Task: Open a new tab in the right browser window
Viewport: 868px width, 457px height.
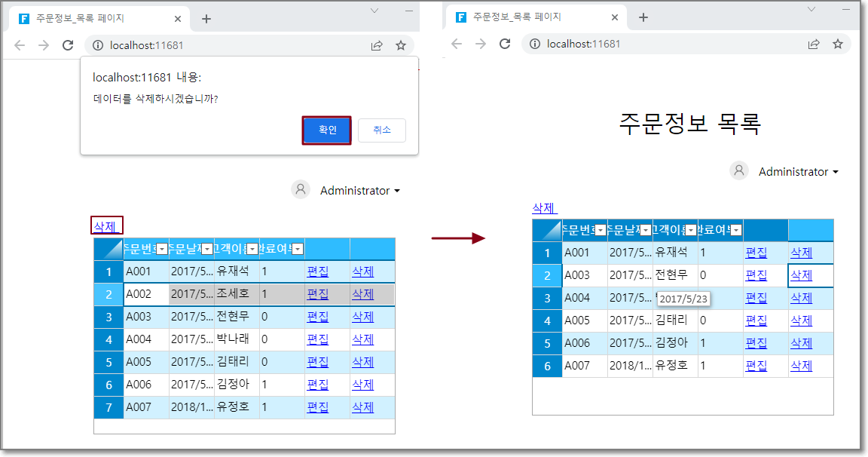Action: (643, 18)
